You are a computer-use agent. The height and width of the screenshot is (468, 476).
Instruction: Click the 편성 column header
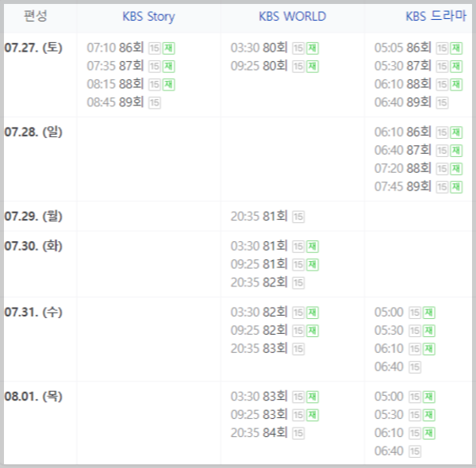pyautogui.click(x=36, y=16)
